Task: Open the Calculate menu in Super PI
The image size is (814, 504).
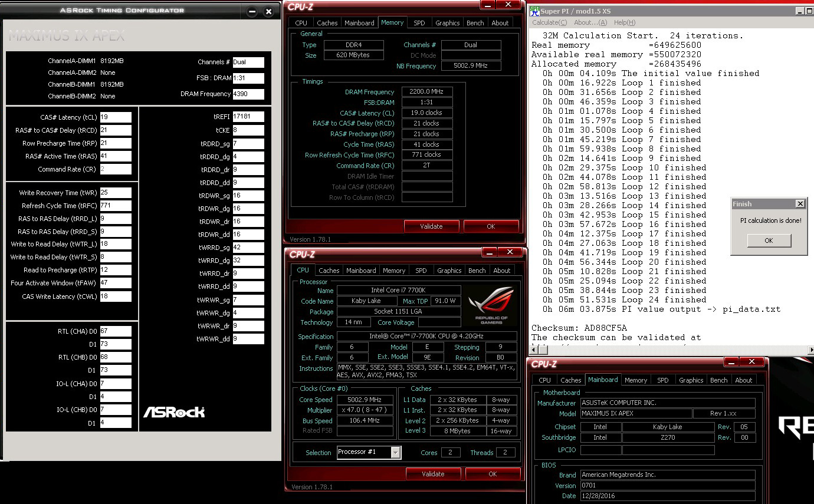Action: pos(549,22)
